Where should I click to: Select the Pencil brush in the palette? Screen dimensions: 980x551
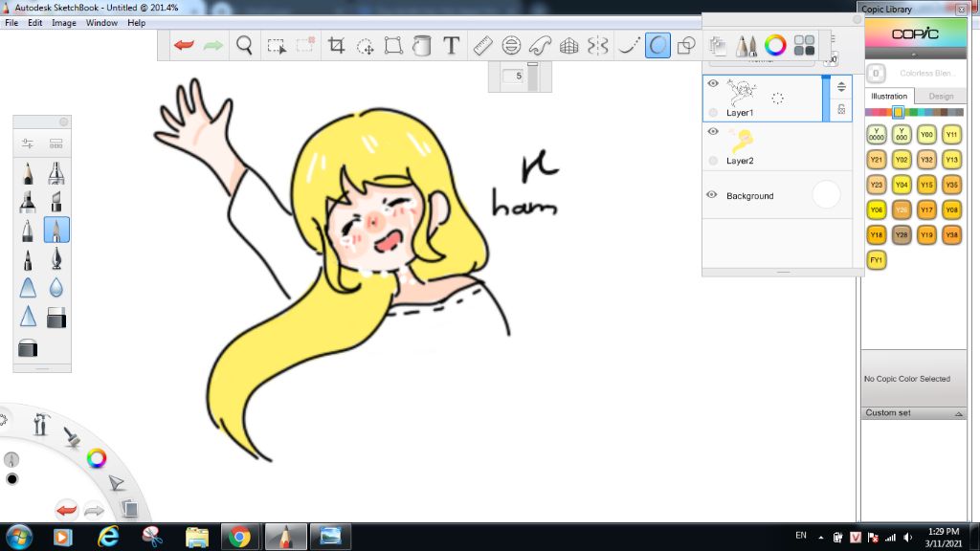28,173
